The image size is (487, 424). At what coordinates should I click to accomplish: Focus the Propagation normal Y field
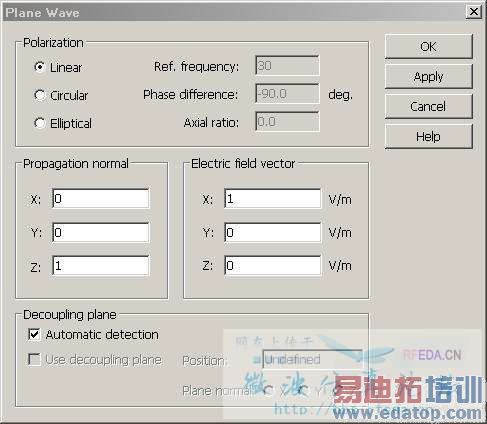(x=101, y=232)
